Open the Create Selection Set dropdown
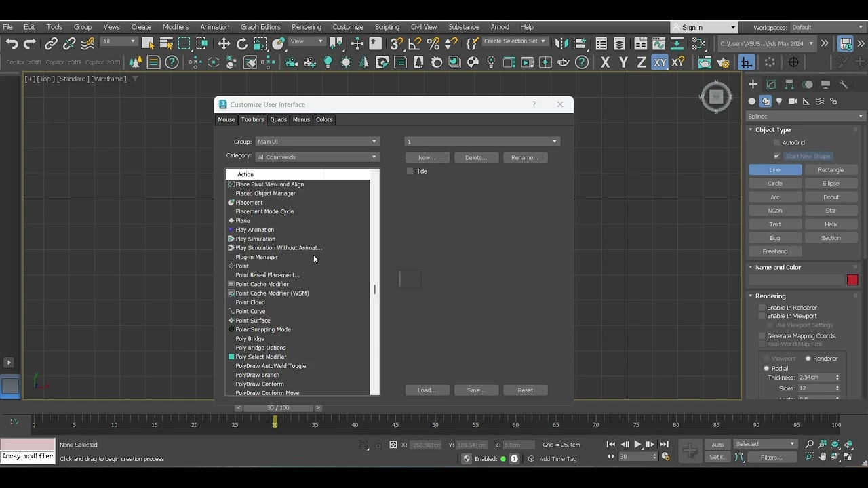The width and height of the screenshot is (868, 488). tap(514, 41)
